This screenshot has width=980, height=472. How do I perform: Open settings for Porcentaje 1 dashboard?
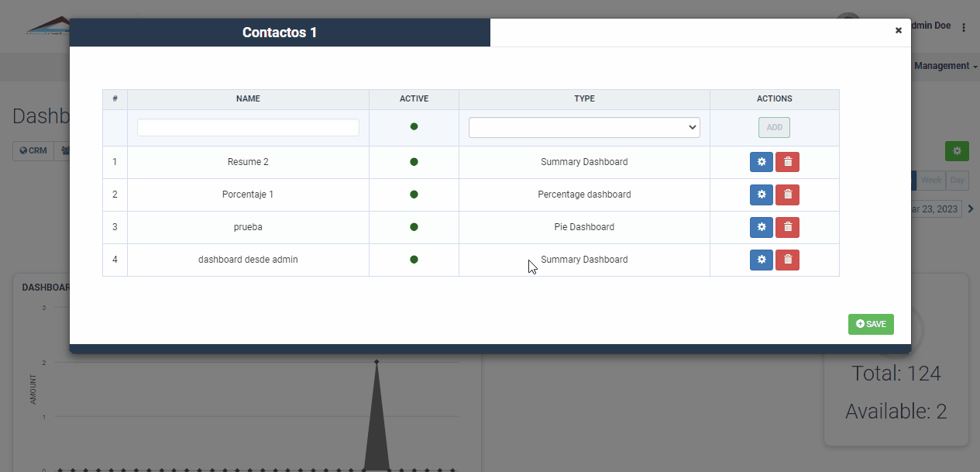761,195
